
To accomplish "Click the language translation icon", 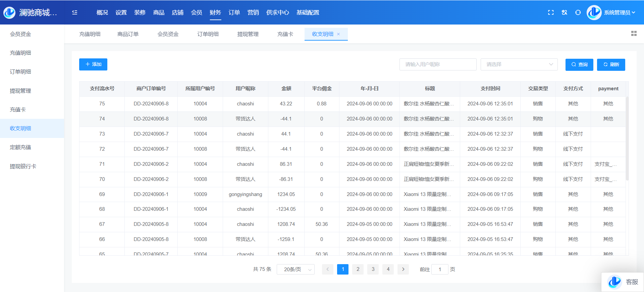I will (x=565, y=12).
